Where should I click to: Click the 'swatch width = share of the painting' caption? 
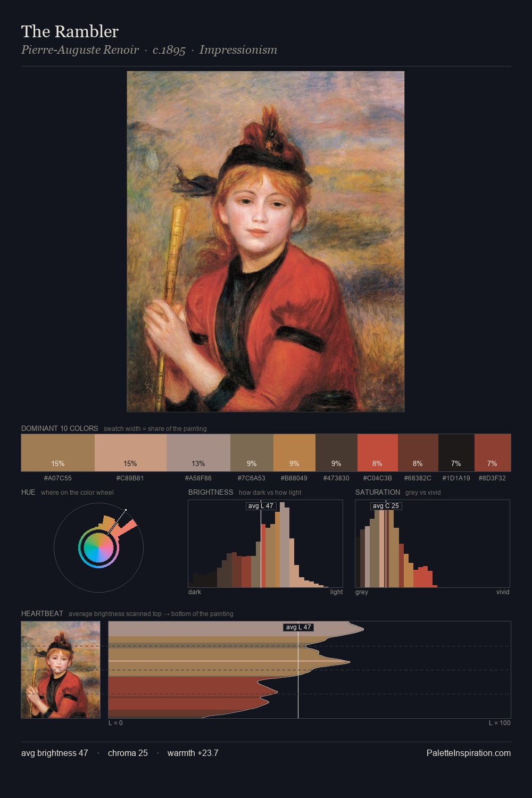[155, 428]
